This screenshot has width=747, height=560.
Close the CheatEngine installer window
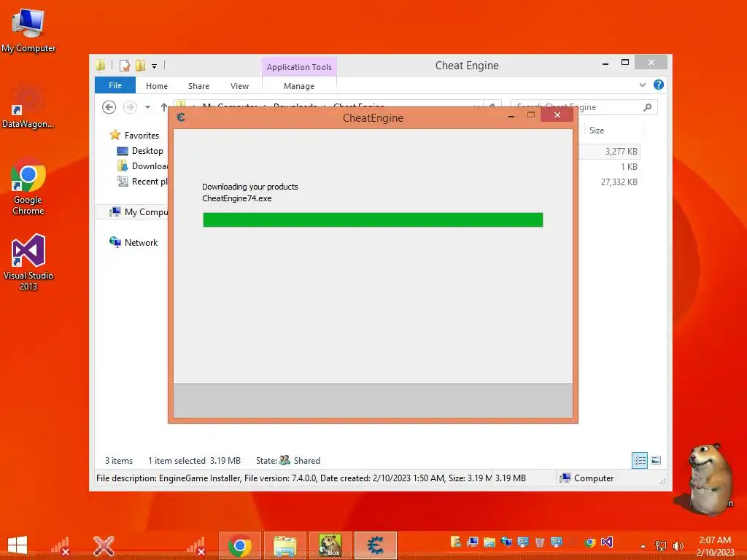557,114
